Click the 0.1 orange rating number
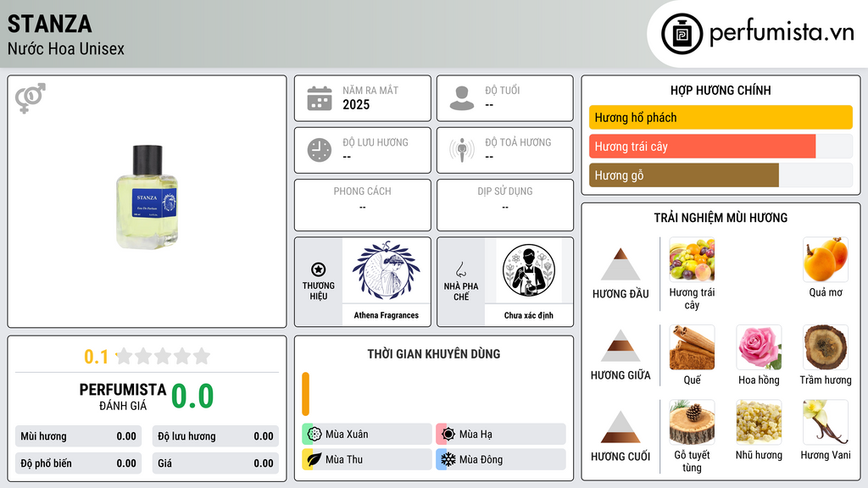Image resolution: width=868 pixels, height=488 pixels. pyautogui.click(x=96, y=357)
